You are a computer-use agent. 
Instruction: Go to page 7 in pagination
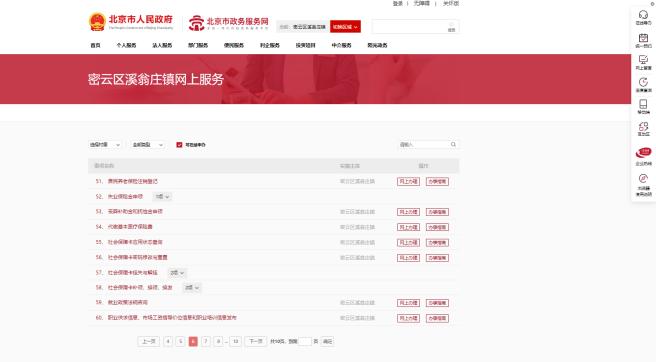[x=205, y=341]
